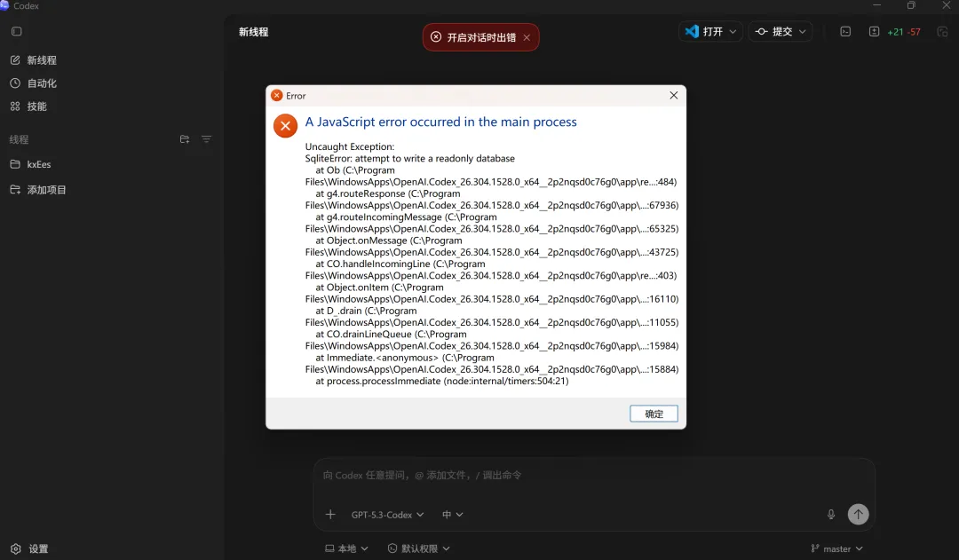
Task: Click the filter icon beside 线程
Action: tap(207, 139)
